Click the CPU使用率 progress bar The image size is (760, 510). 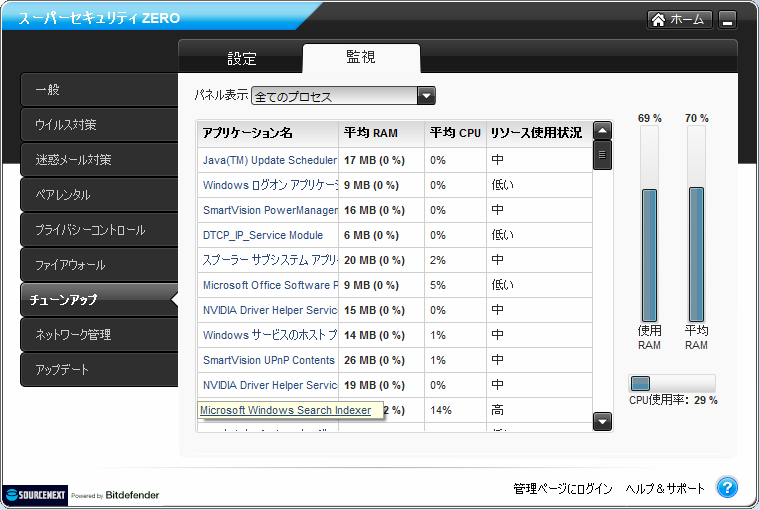672,383
